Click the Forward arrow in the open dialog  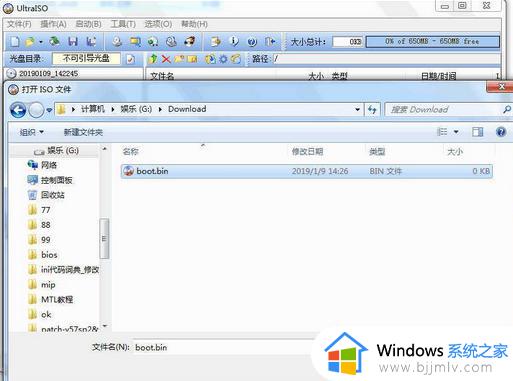(36, 110)
